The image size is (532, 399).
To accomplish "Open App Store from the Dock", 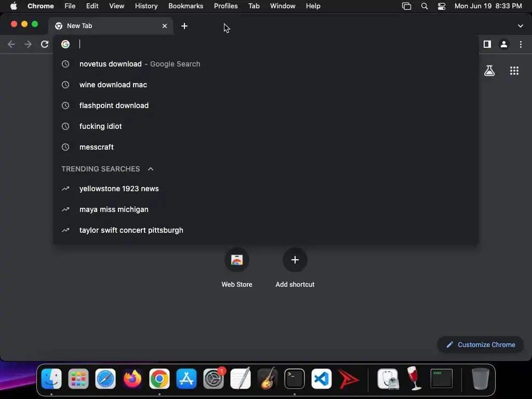I will 187,379.
